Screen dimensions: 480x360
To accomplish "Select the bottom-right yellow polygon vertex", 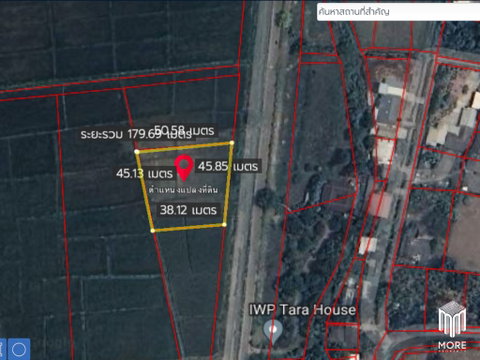I will tap(224, 225).
